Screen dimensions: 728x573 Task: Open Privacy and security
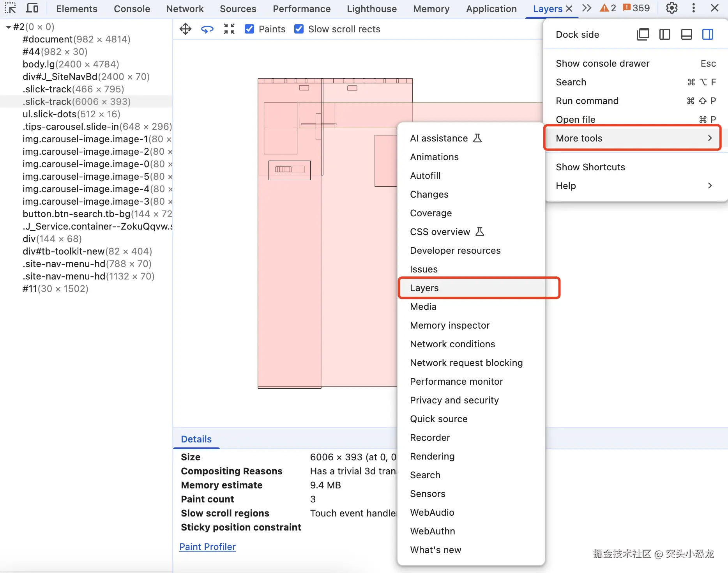tap(471, 400)
